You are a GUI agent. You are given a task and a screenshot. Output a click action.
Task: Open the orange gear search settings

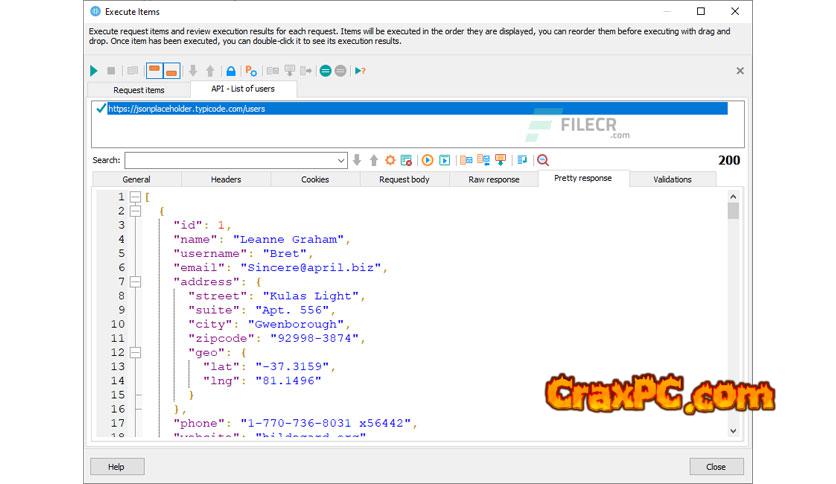390,160
